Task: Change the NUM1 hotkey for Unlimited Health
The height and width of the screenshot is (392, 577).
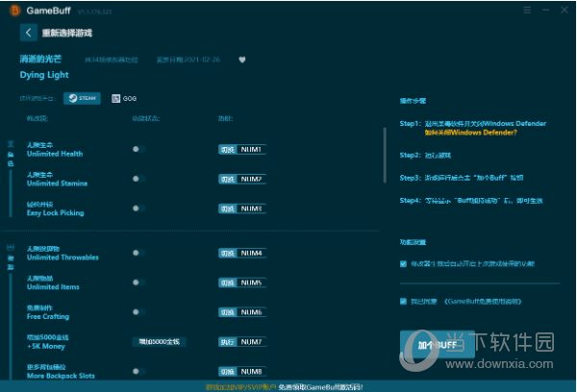Action: pyautogui.click(x=242, y=149)
